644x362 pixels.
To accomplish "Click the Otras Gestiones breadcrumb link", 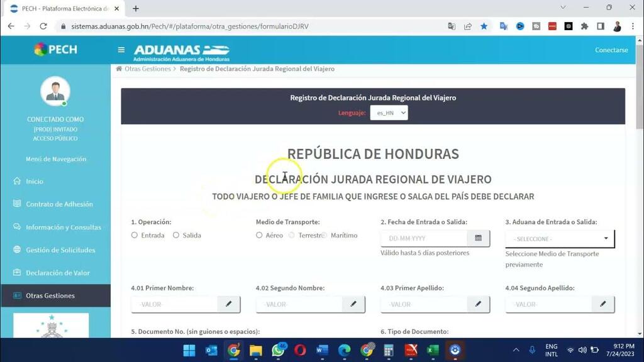I will tap(147, 69).
